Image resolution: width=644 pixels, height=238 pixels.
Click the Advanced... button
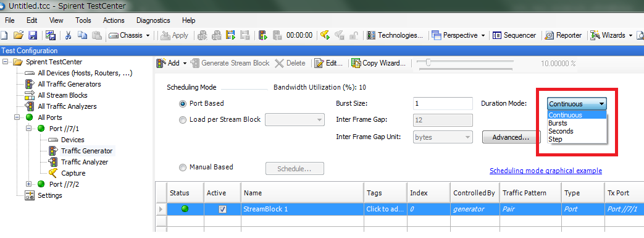(x=511, y=137)
